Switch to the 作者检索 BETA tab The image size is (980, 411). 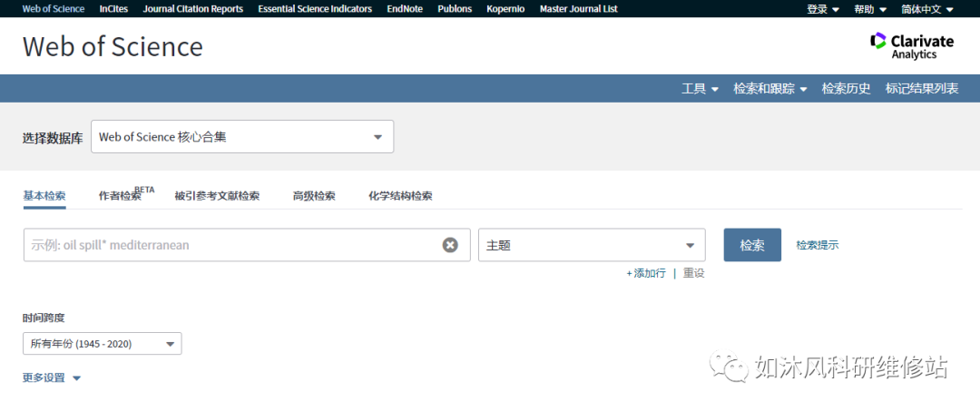[126, 193]
